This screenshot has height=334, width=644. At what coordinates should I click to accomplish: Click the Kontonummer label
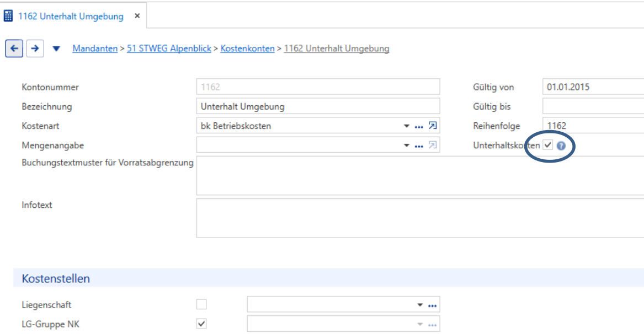[50, 87]
